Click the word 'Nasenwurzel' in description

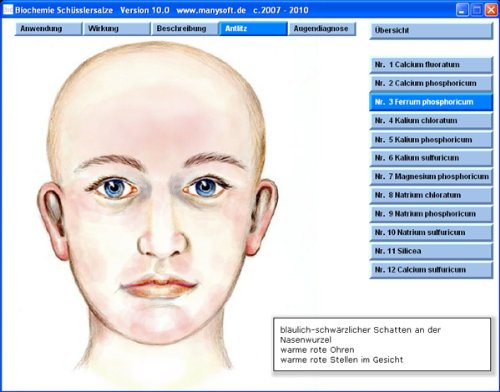click(x=306, y=340)
